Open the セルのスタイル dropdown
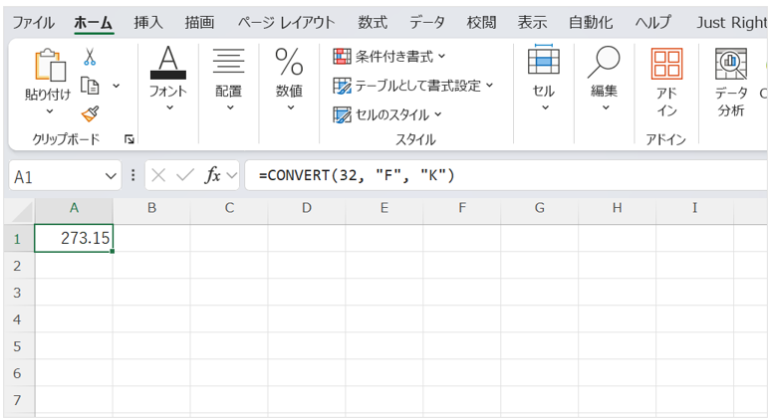Image resolution: width=770 pixels, height=420 pixels. [x=438, y=115]
